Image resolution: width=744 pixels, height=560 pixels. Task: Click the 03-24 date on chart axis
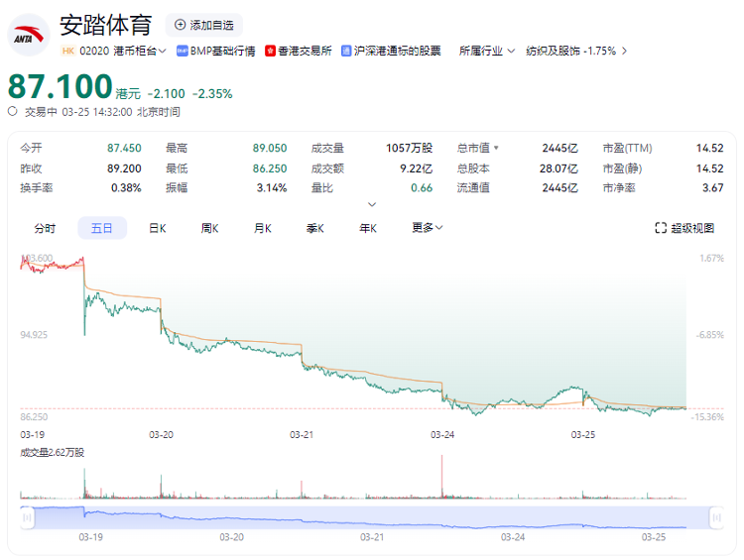click(x=442, y=434)
